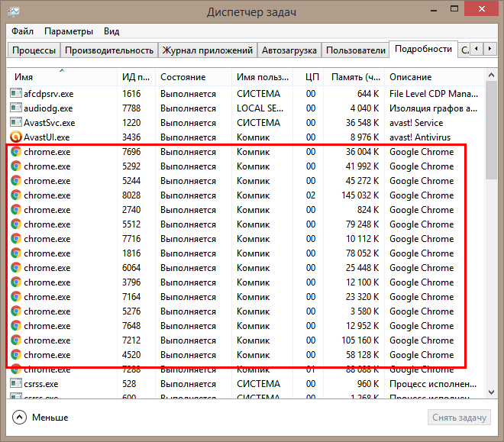Click Chrome icon for PID 2740
Image resolution: width=504 pixels, height=442 pixels.
(x=16, y=209)
